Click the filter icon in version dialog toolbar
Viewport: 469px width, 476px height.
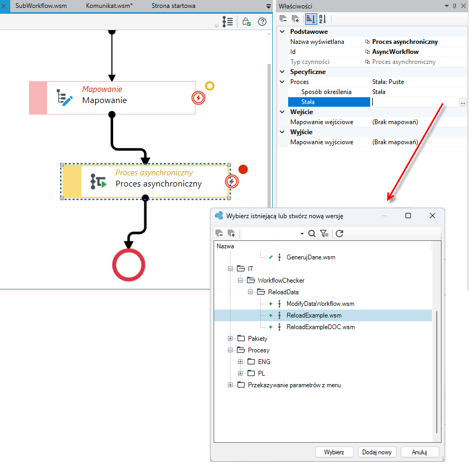[x=324, y=234]
